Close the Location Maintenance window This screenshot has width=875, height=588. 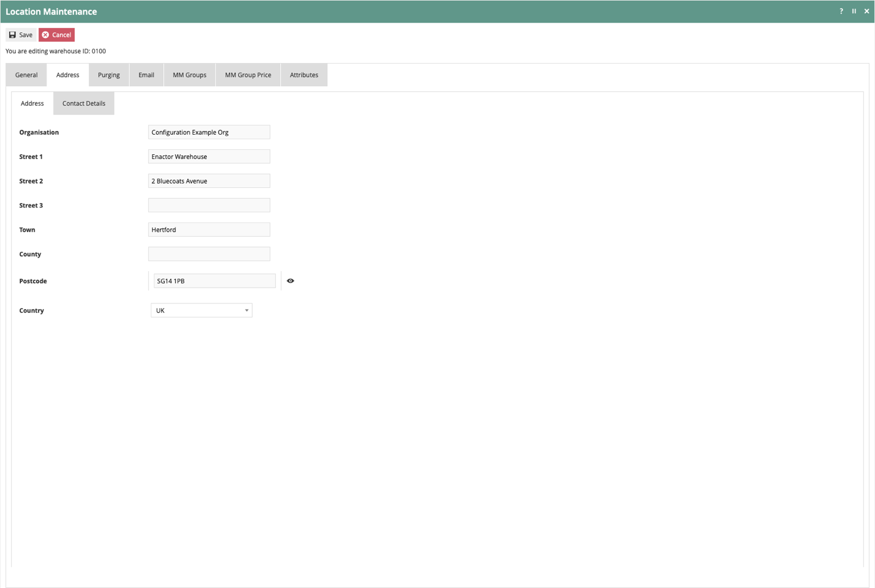[866, 11]
